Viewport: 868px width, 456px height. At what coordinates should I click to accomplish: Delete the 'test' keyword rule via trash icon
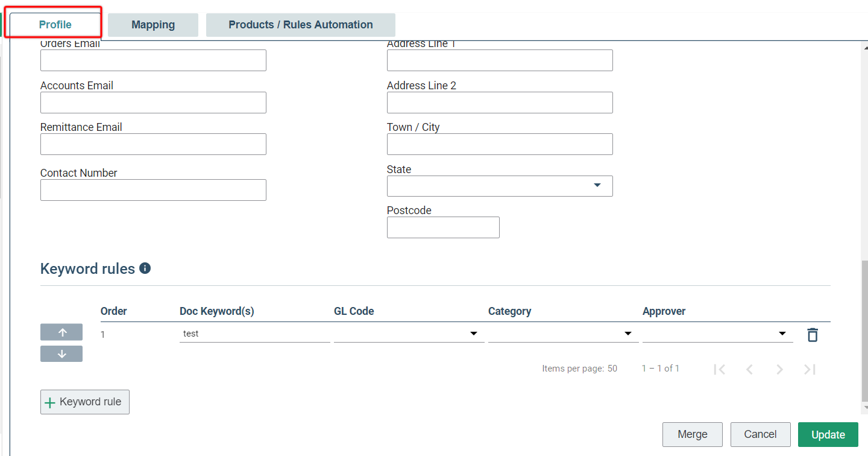(813, 335)
